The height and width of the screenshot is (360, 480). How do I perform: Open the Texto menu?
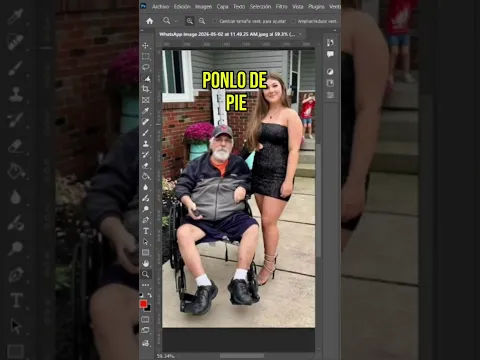click(239, 7)
